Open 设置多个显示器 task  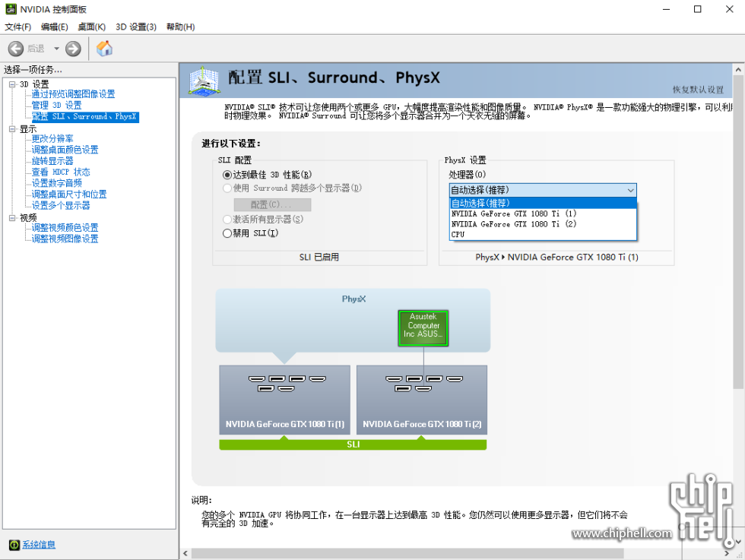point(61,206)
